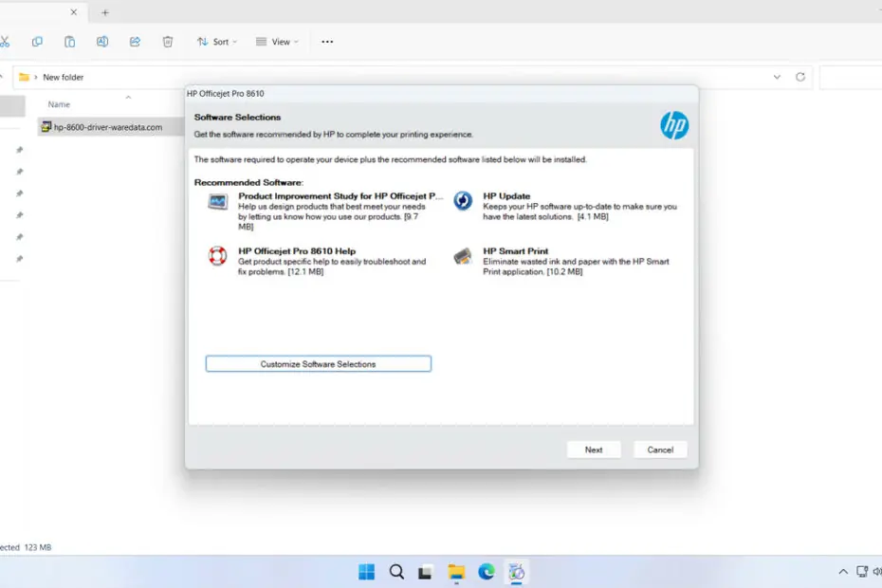This screenshot has width=882, height=588.
Task: Click Customize Software Selections button
Action: [318, 364]
